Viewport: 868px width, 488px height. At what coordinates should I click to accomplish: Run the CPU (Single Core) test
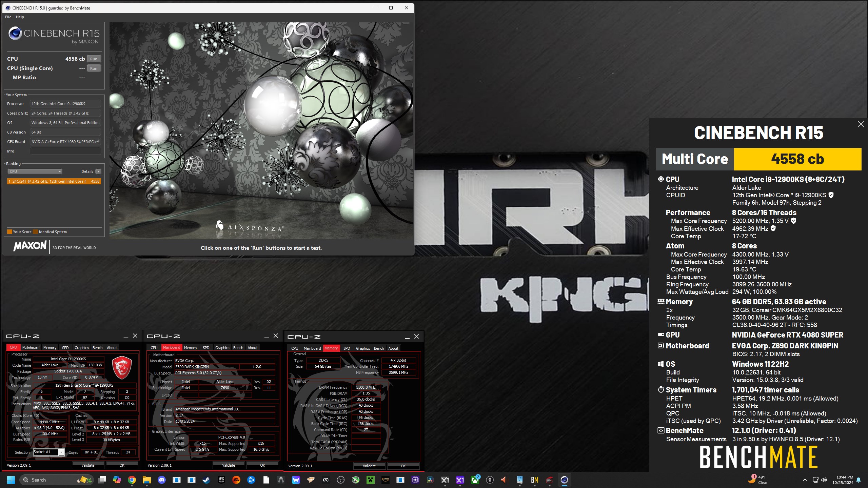[x=94, y=68]
